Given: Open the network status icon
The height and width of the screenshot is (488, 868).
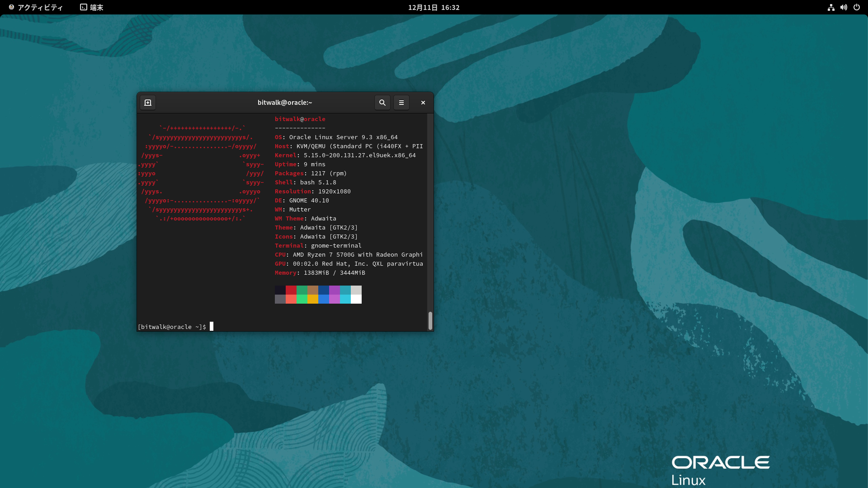Looking at the screenshot, I should [x=831, y=7].
